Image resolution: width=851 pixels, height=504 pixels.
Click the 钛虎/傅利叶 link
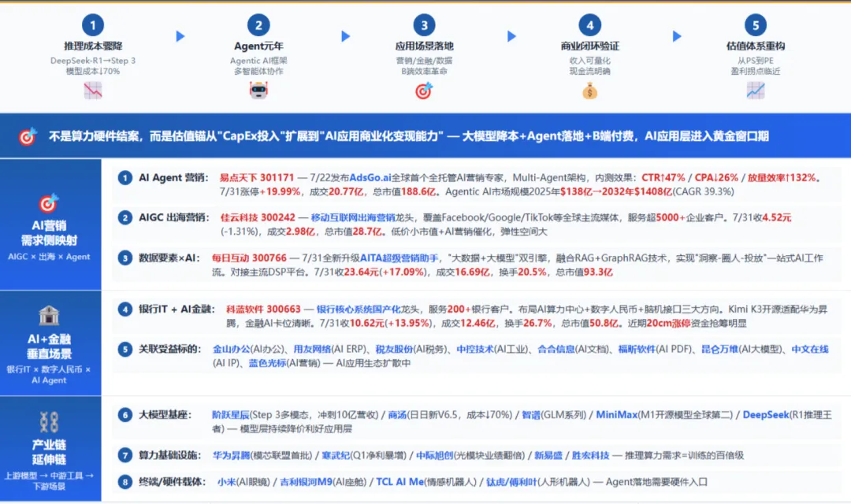pyautogui.click(x=511, y=482)
